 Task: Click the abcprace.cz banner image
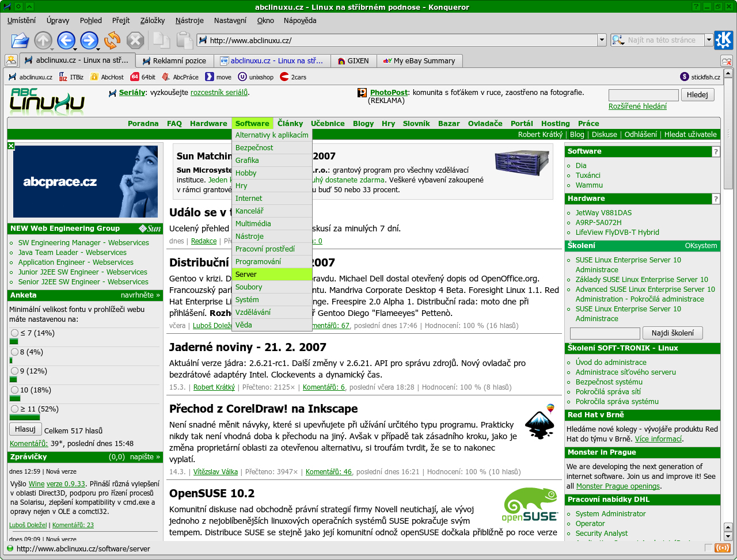point(85,181)
